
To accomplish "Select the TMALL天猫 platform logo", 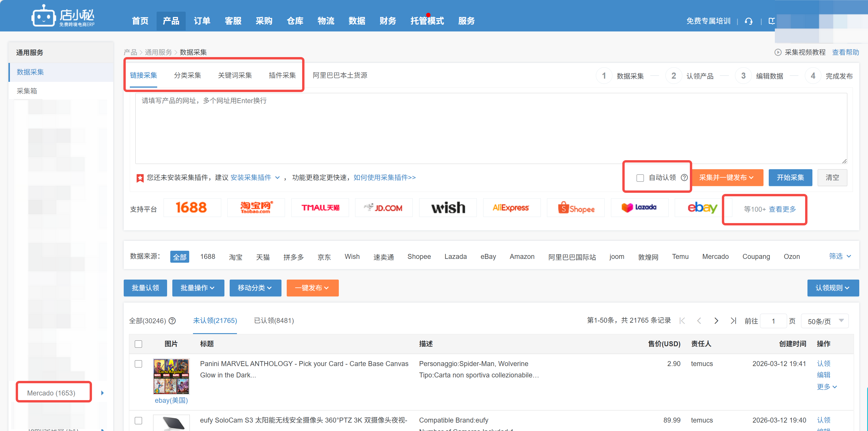I will pyautogui.click(x=320, y=208).
